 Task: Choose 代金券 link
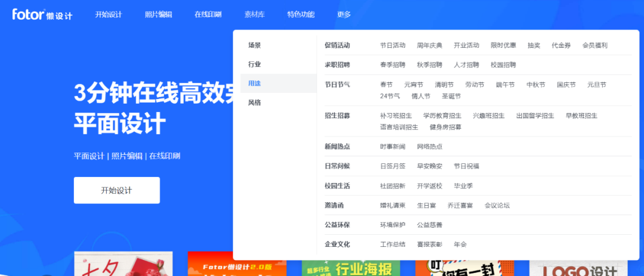point(562,45)
